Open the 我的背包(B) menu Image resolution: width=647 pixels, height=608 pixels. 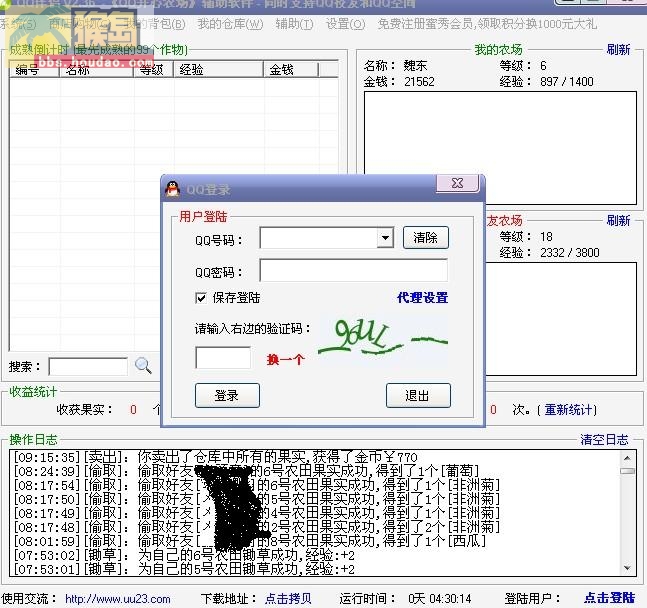click(x=156, y=24)
